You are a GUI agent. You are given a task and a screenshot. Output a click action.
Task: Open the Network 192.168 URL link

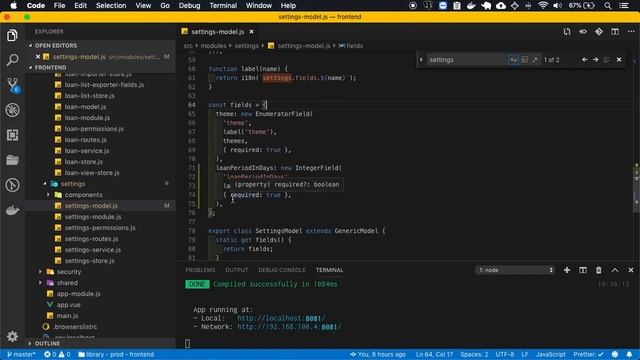point(289,327)
